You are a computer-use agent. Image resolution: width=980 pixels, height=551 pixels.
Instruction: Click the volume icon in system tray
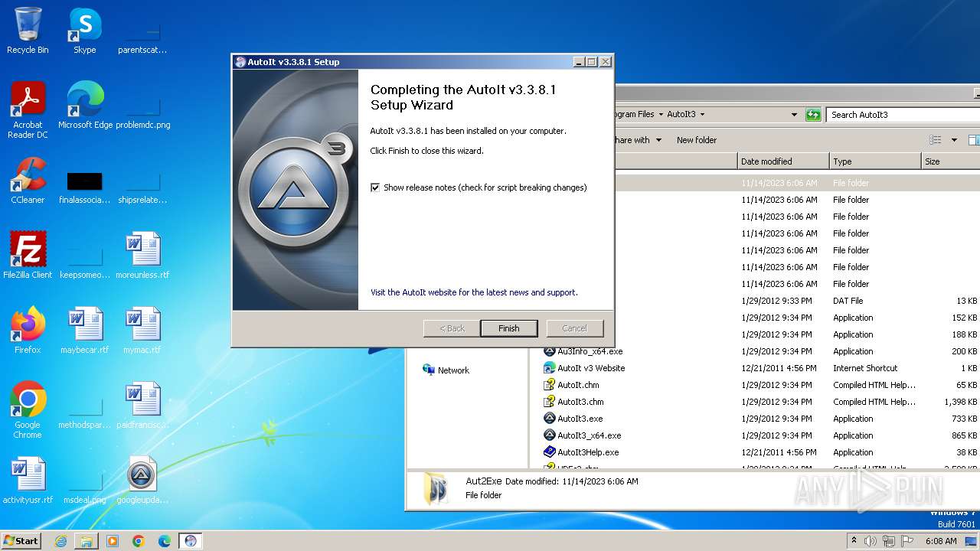[871, 541]
